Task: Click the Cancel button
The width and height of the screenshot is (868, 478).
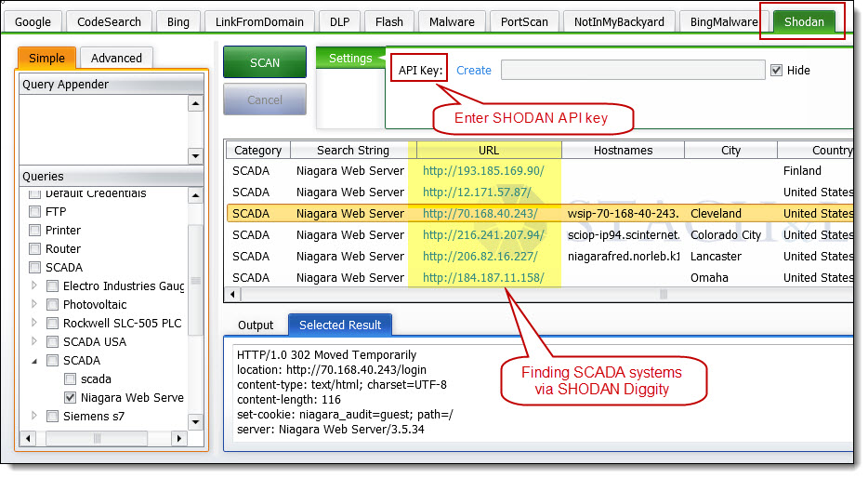Action: [x=265, y=100]
